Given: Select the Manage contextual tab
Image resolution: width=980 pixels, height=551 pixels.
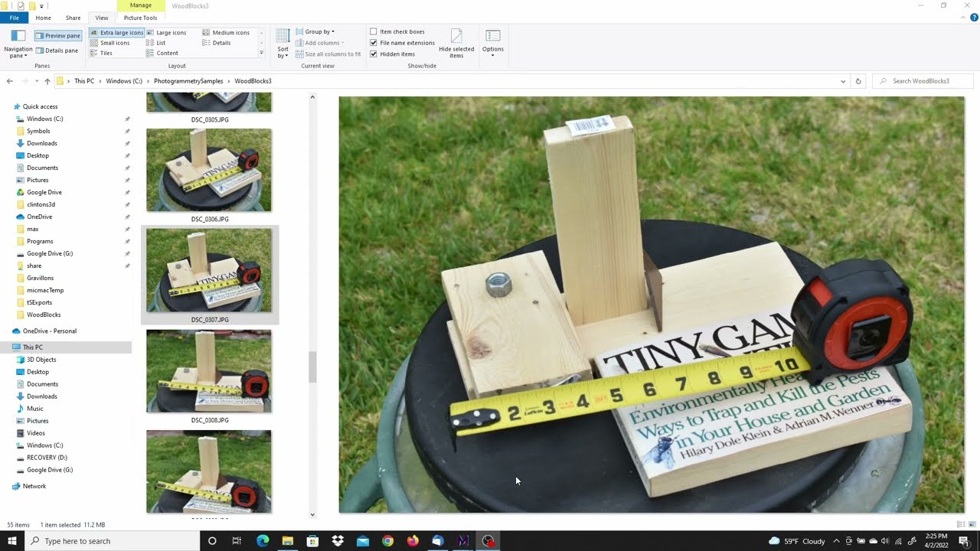Looking at the screenshot, I should point(140,5).
